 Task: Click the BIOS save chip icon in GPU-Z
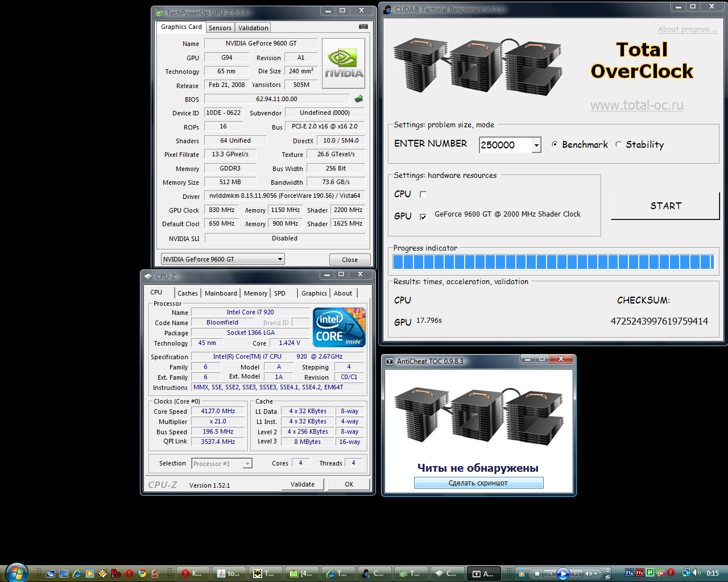pyautogui.click(x=359, y=99)
